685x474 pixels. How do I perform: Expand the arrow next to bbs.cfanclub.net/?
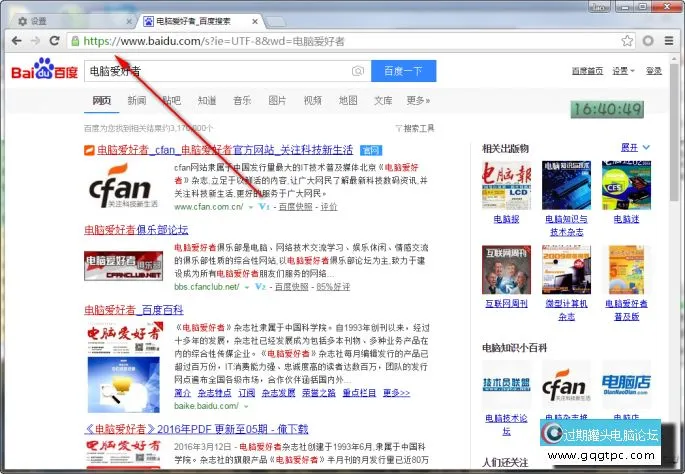point(247,287)
